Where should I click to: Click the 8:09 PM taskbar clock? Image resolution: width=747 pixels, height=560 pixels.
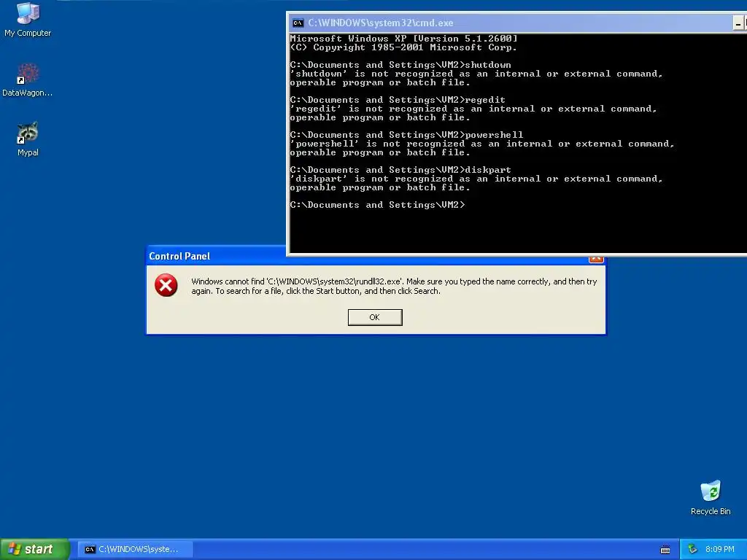[x=719, y=549]
